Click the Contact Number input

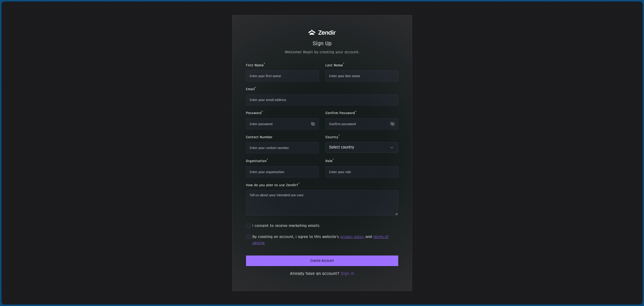click(x=282, y=148)
